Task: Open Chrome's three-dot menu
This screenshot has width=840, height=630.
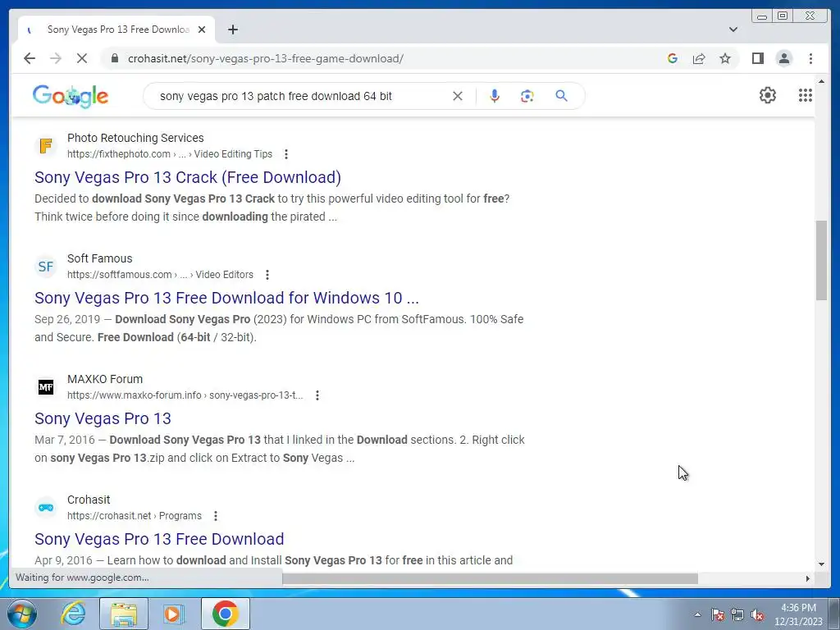Action: tap(810, 58)
